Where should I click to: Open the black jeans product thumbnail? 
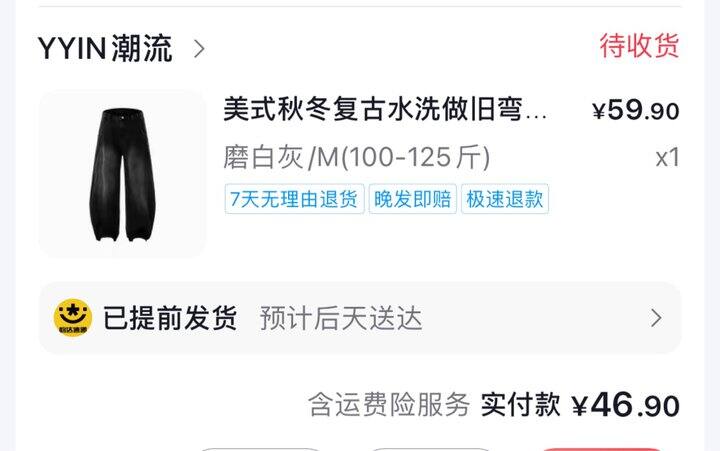pyautogui.click(x=123, y=175)
